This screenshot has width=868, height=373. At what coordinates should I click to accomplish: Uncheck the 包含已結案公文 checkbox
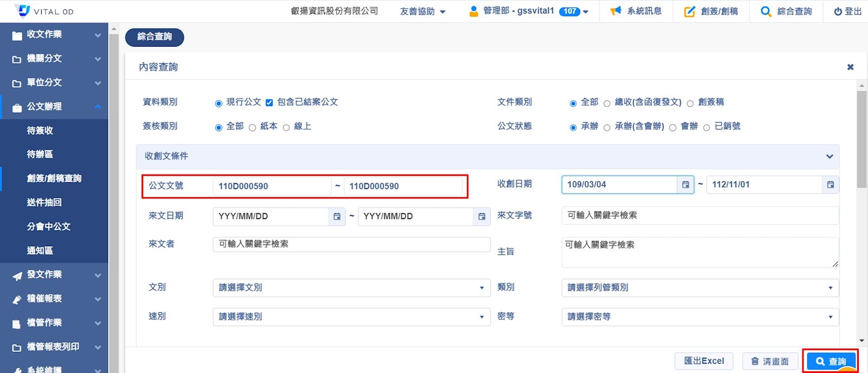269,103
